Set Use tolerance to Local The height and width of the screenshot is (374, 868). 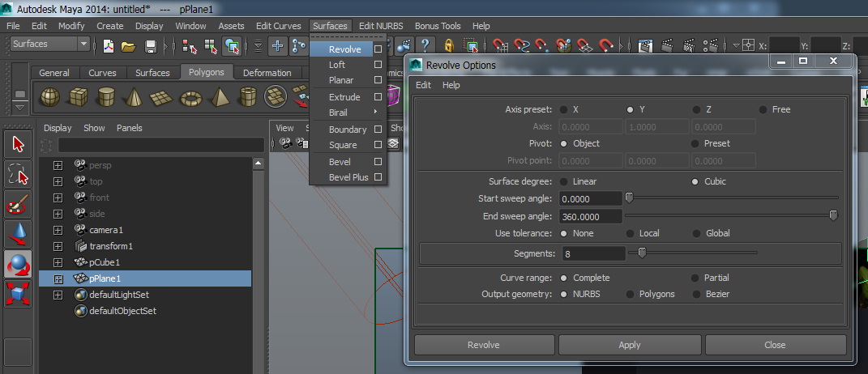point(630,233)
